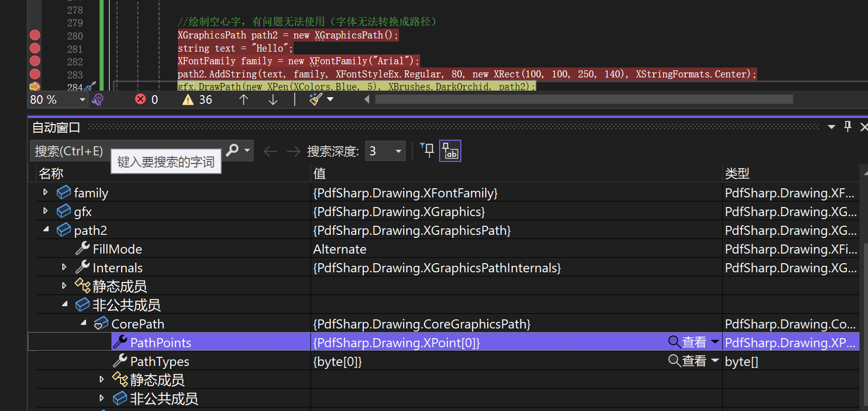Click the search (Ctrl+E) input field
This screenshot has width=868, height=411.
127,151
